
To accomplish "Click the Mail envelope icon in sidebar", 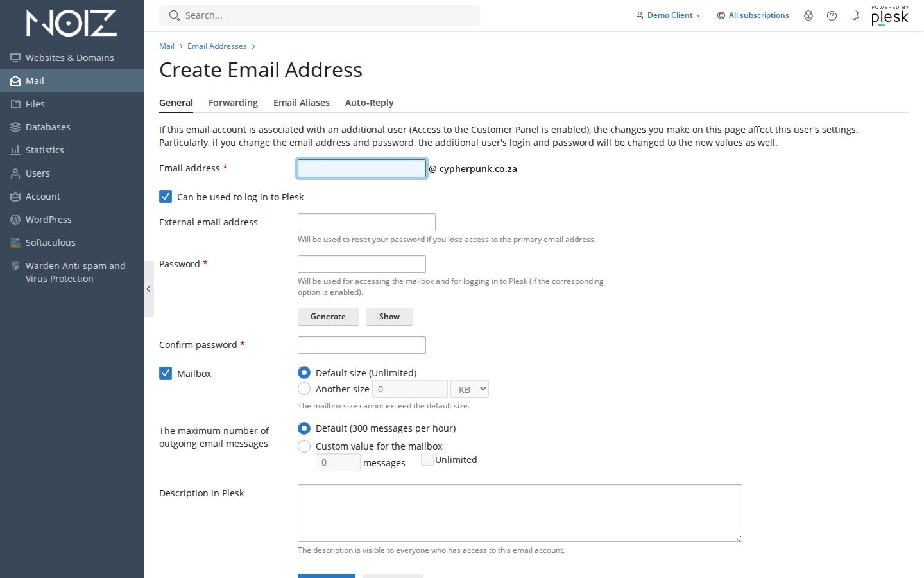I will pos(15,81).
